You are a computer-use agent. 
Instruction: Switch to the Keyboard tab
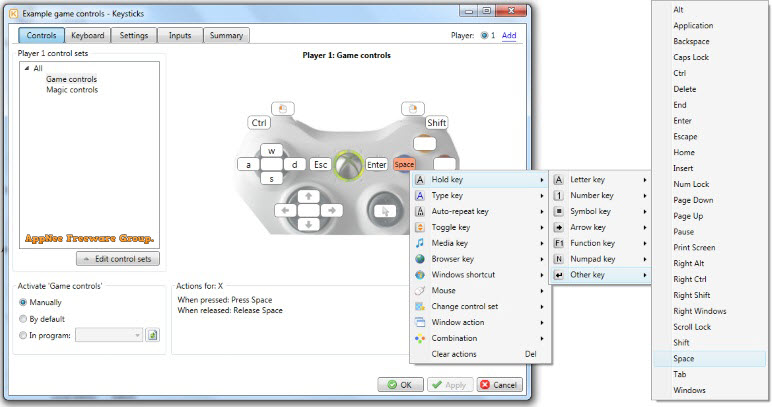tap(88, 35)
